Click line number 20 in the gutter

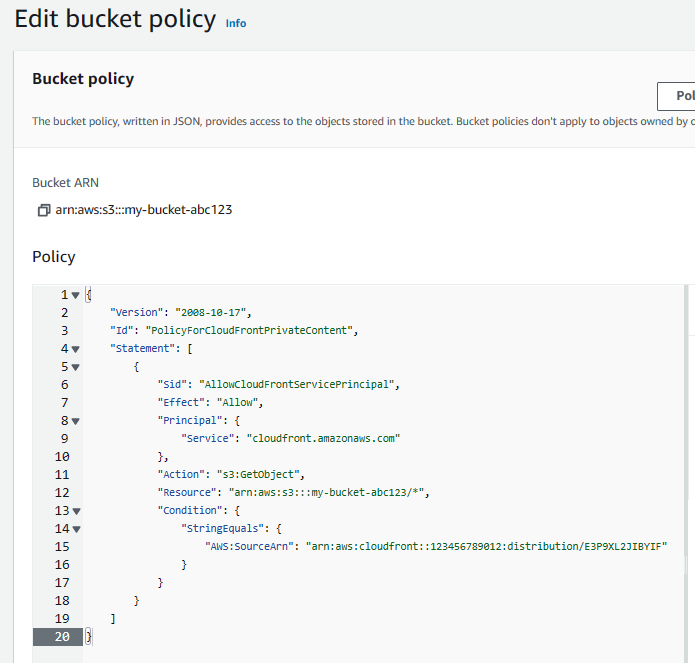(62, 637)
